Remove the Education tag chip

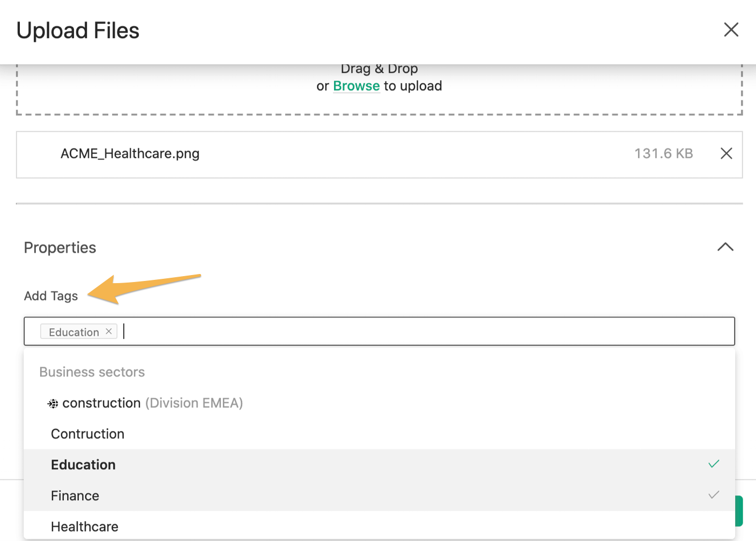coord(109,331)
